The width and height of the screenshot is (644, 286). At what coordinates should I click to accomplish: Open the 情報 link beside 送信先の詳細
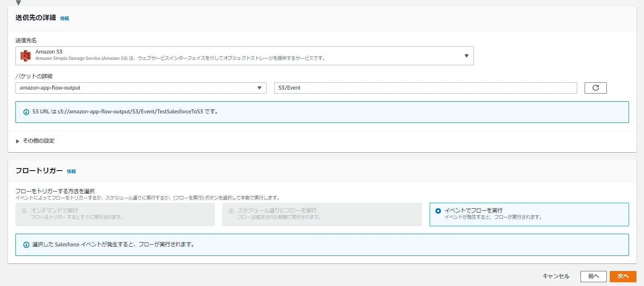64,18
